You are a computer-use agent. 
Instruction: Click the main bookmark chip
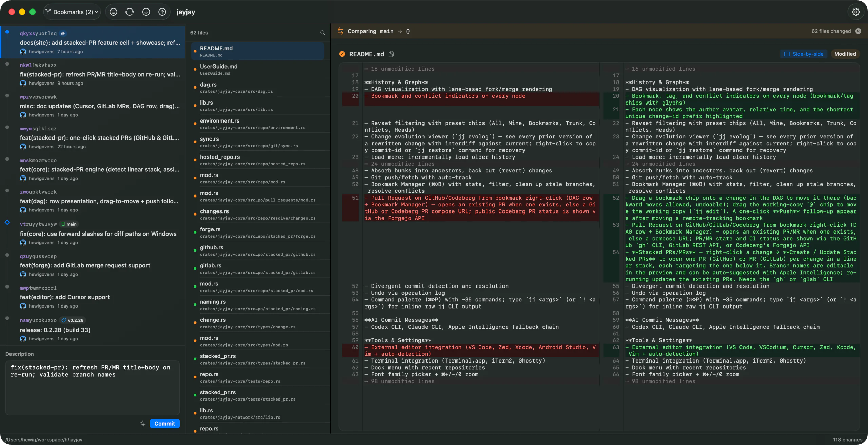point(69,224)
